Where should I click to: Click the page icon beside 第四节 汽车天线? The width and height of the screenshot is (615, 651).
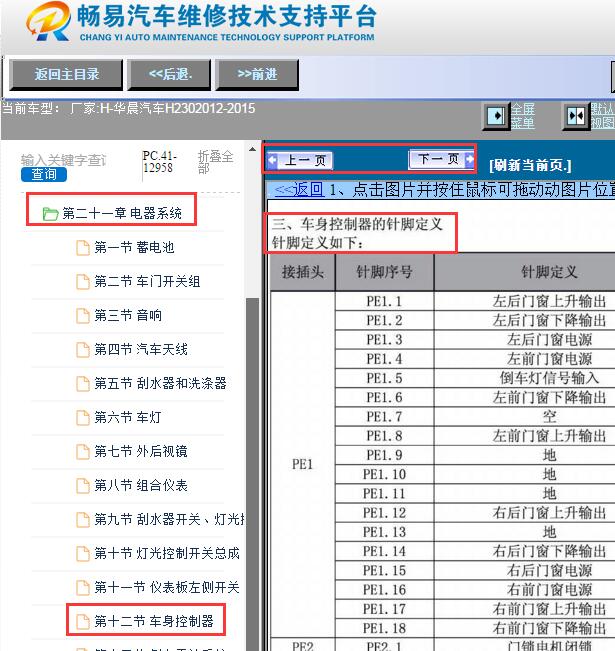coord(83,350)
